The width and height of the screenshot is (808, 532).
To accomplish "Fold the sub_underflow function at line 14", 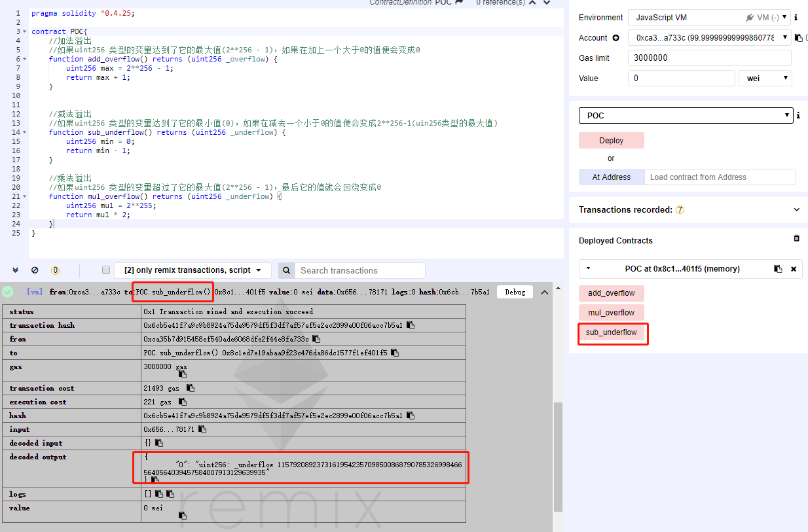I will click(x=26, y=132).
